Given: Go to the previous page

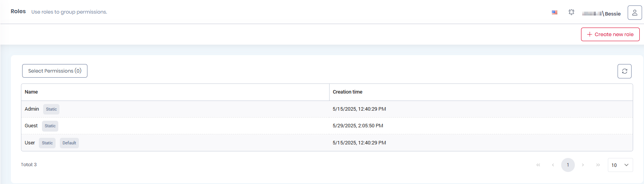Looking at the screenshot, I should tap(553, 165).
